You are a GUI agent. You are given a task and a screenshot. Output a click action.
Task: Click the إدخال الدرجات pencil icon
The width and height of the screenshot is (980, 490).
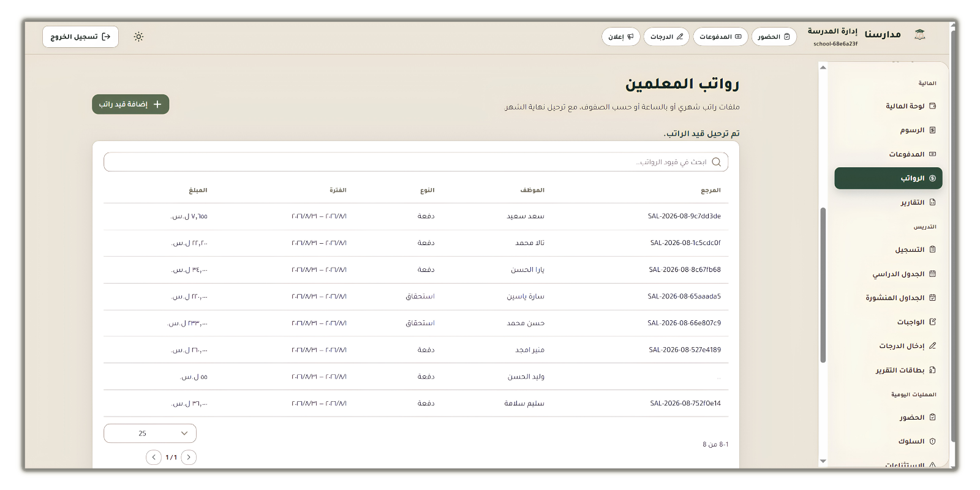pos(933,345)
